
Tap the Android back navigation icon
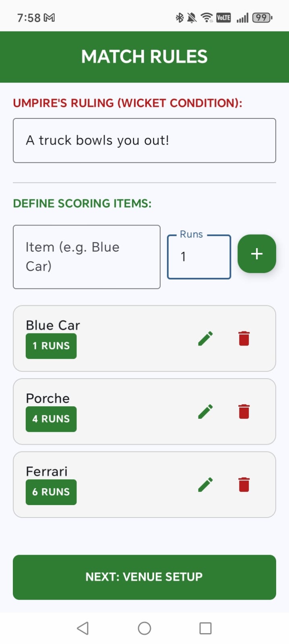[83, 628]
